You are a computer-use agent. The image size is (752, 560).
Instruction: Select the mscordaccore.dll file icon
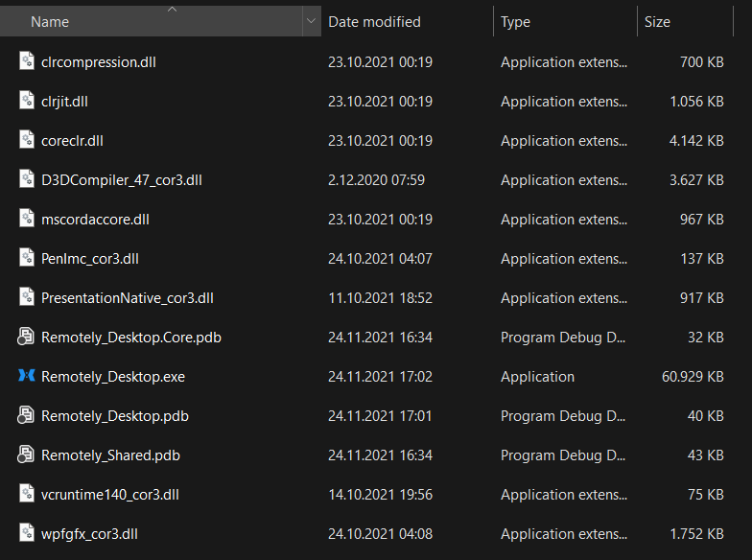click(x=27, y=219)
